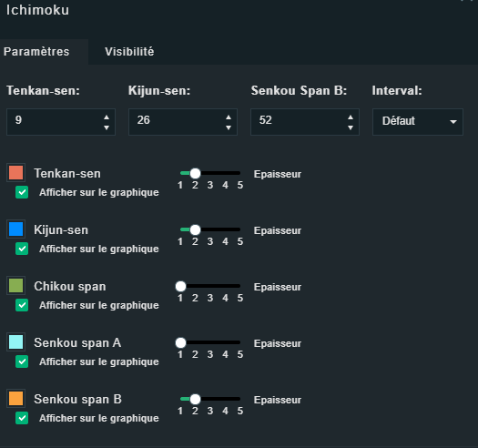Hide Senkou span A from the chart
This screenshot has width=478, height=448.
22,361
